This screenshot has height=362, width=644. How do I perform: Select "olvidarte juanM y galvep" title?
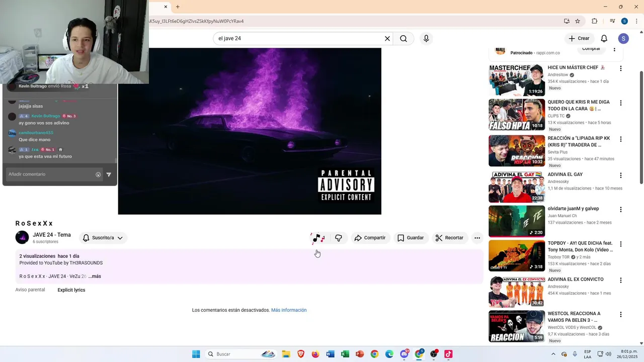(574, 209)
